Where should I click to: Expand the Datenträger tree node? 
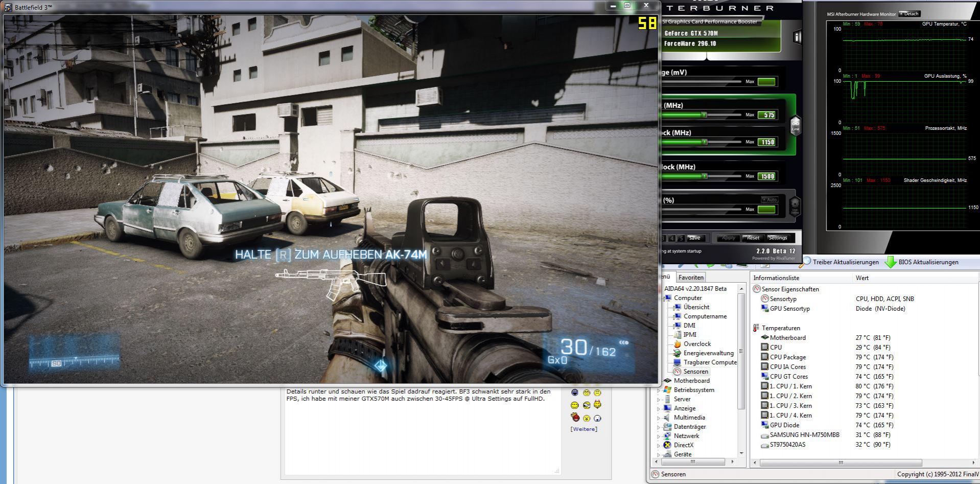click(x=658, y=427)
